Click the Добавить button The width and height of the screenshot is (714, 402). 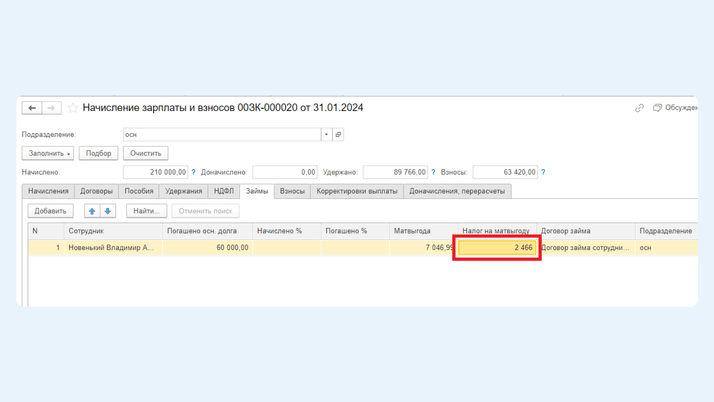pos(50,211)
